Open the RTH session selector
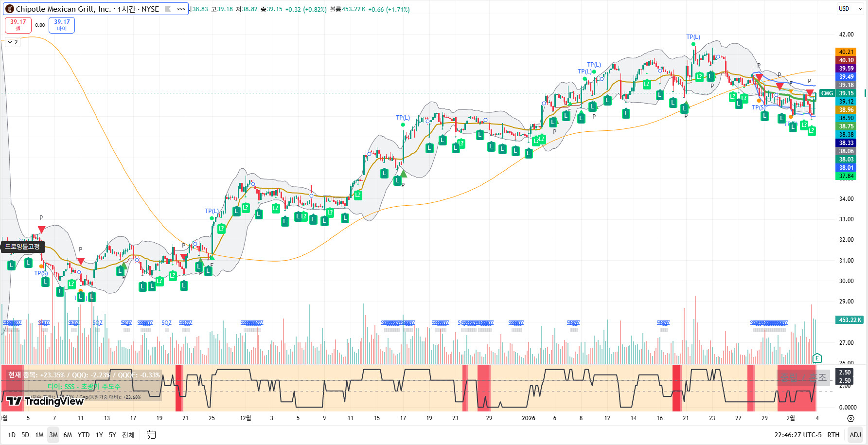The image size is (868, 445). (x=833, y=435)
